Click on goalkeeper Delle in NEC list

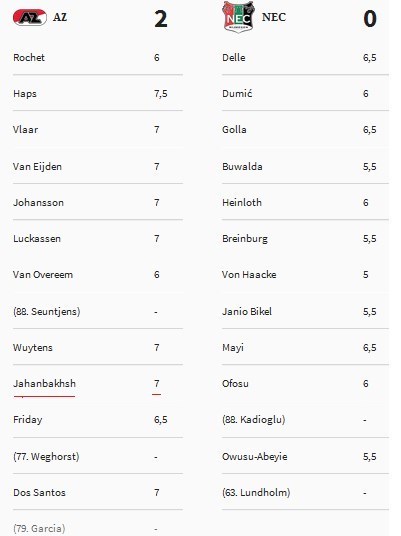tap(233, 57)
